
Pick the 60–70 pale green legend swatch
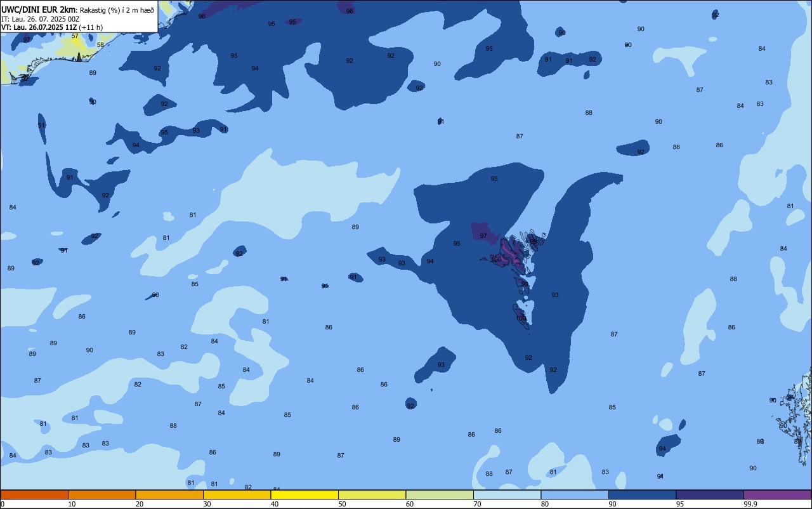click(x=440, y=494)
